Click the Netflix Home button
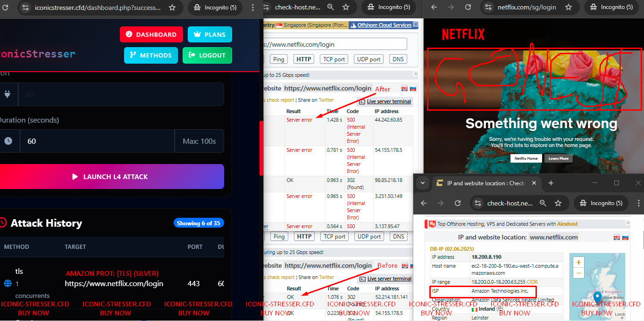Screen dimensions: 644x321 526,158
